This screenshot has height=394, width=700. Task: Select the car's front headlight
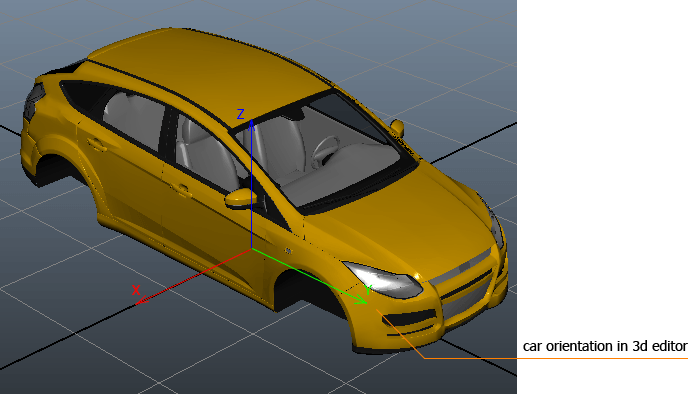click(x=383, y=280)
